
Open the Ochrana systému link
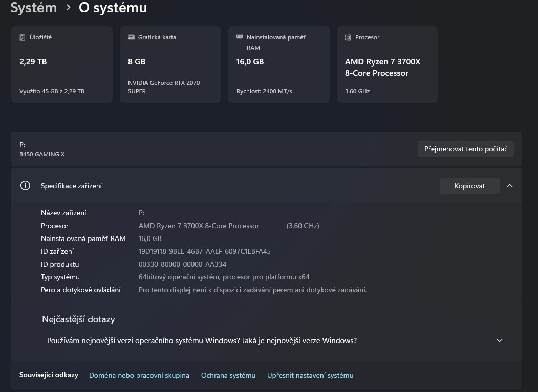[x=228, y=375]
